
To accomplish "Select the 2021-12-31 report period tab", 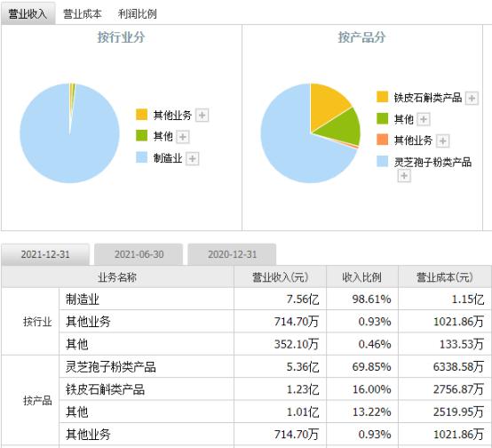I will point(45,254).
